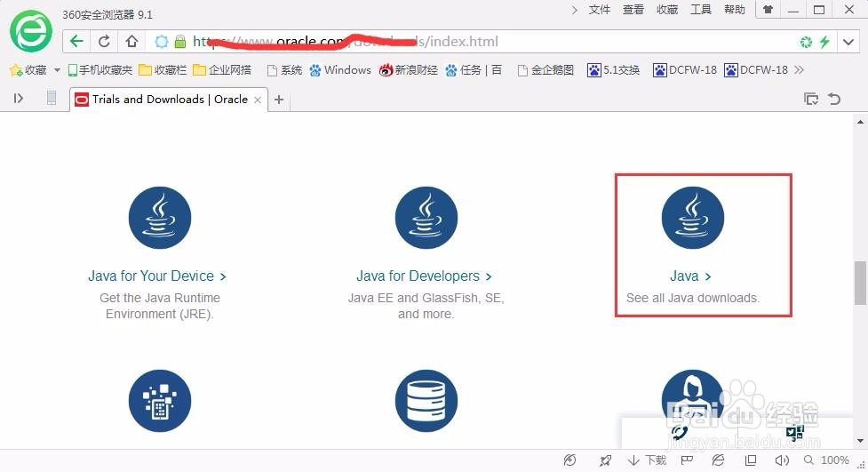This screenshot has width=868, height=472.
Task: Open the 收藏 favorites star button
Action: tap(28, 70)
